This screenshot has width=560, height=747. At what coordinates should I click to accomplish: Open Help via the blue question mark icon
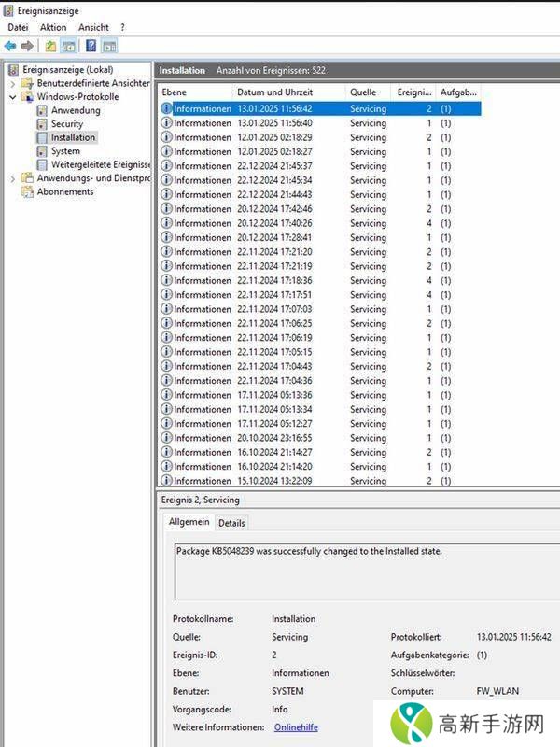[91, 46]
